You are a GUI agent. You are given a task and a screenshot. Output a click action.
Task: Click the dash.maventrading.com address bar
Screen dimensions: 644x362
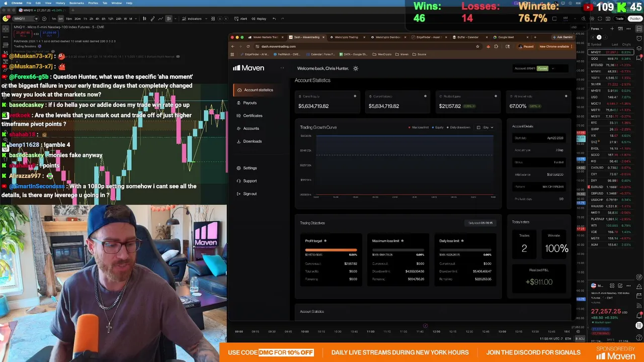click(367, 46)
